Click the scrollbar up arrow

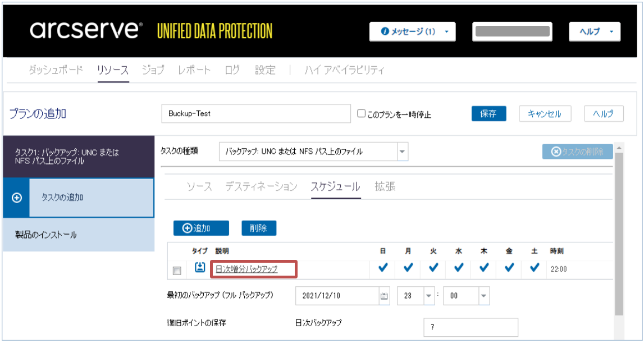tap(619, 147)
